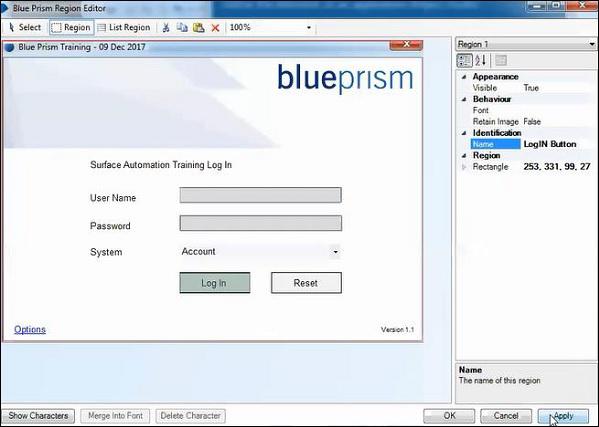Click the Password field in snapshot
Screen dimensions: 599x427
pos(261,223)
